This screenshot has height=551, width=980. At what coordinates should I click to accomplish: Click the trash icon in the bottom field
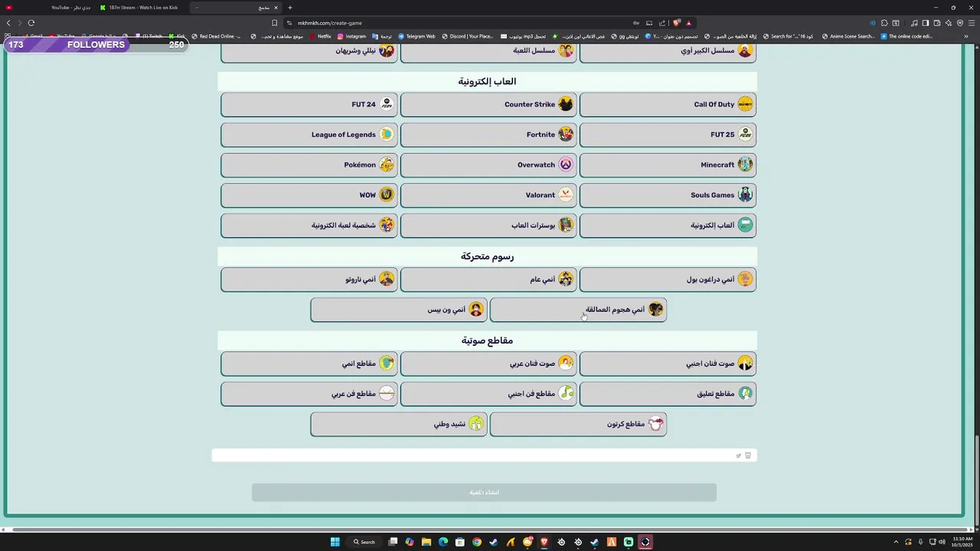point(748,455)
